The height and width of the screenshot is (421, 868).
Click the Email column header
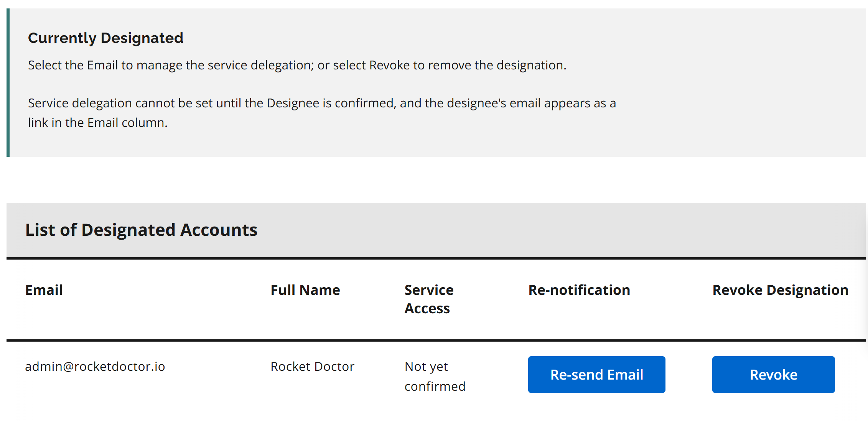coord(44,290)
